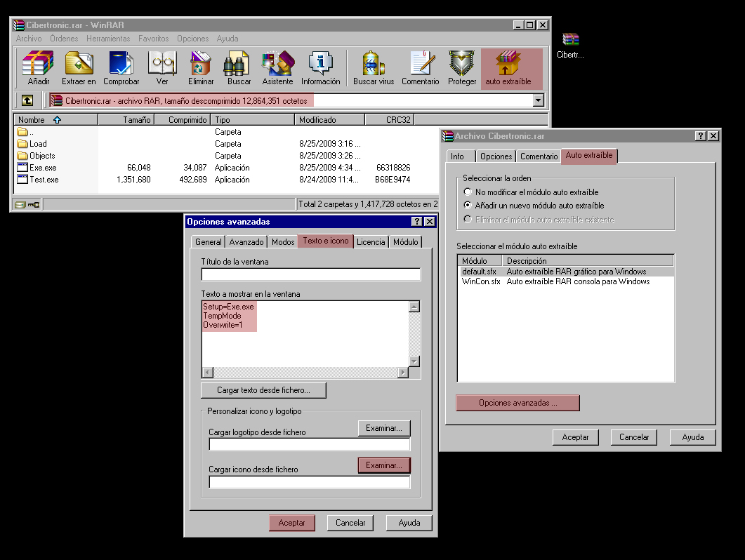Click help '?' in Archivo Cibertronic.rar title bar
Viewport: 745px width, 560px height.
(x=700, y=136)
